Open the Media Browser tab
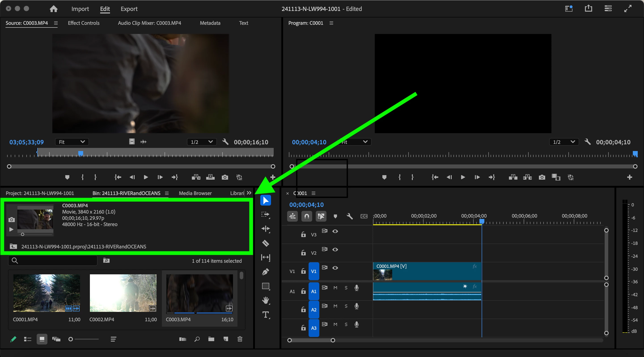 tap(195, 193)
